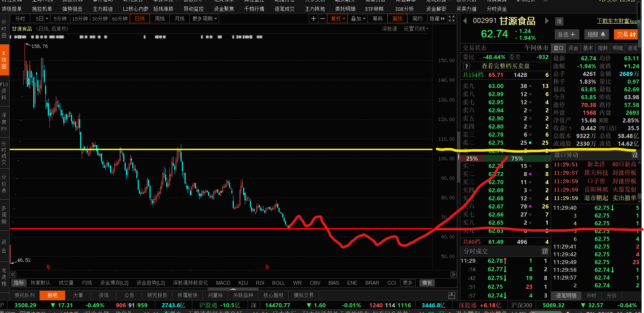Open F10资料 in the left sidebar
The image size is (644, 313).
tap(4, 91)
